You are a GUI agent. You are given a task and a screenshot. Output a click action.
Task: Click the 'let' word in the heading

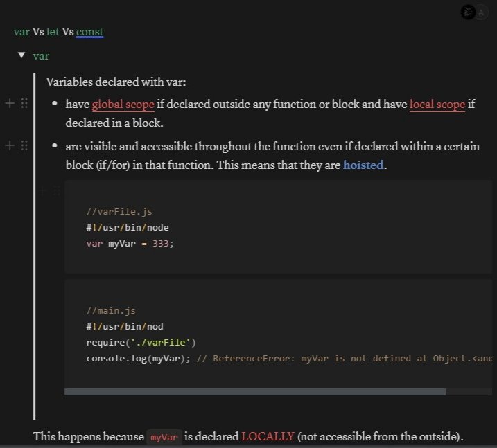53,32
